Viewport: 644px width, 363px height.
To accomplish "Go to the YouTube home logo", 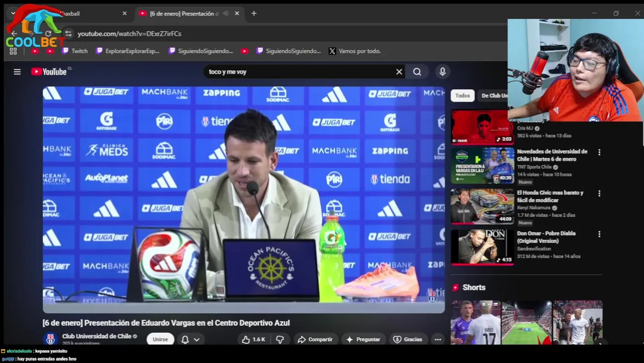I will 49,72.
